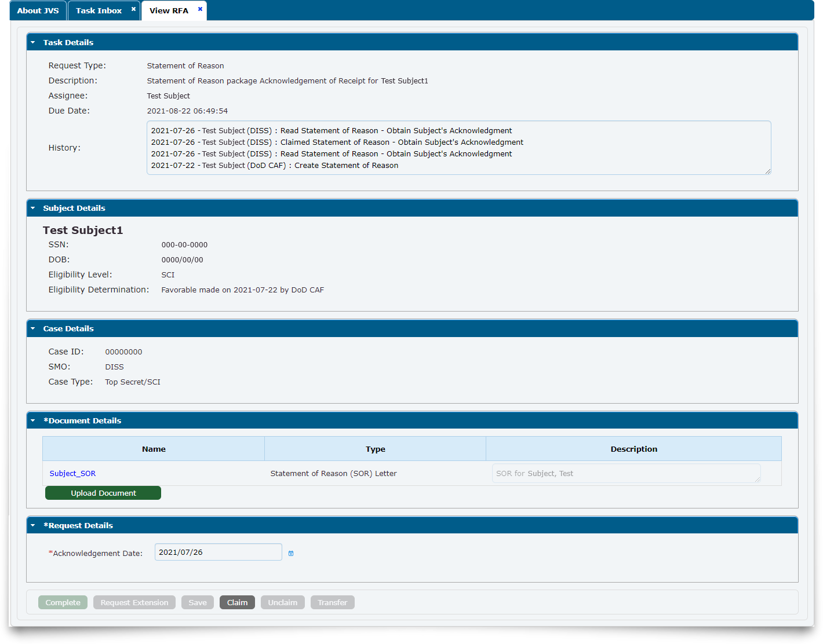Switch to the About JVS tab

38,10
